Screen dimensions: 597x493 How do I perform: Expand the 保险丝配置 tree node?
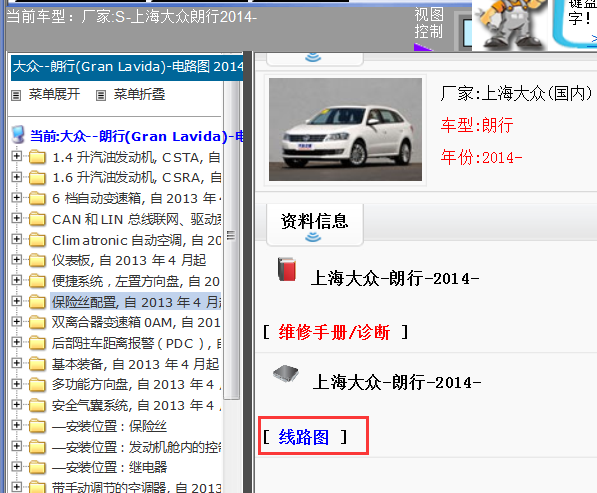click(x=16, y=301)
